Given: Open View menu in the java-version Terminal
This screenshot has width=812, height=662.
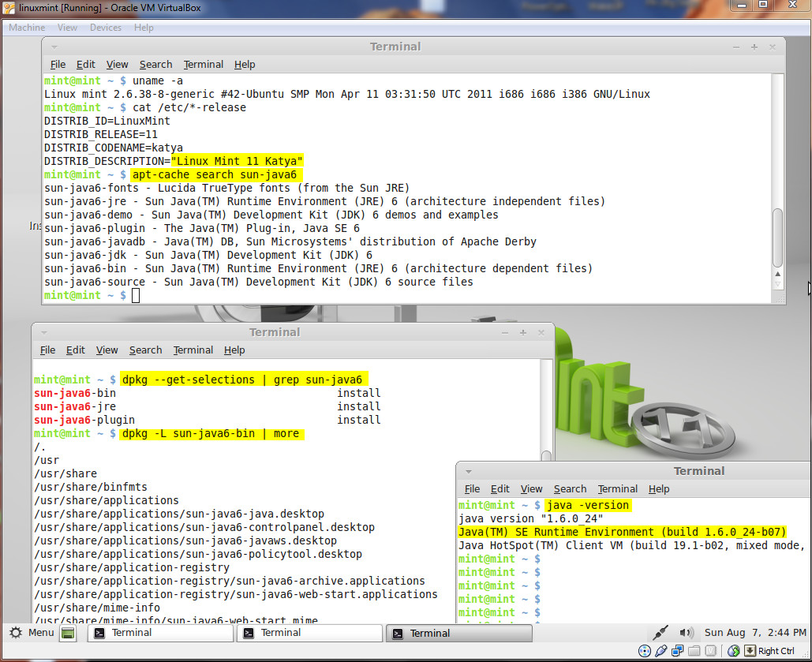Looking at the screenshot, I should click(531, 489).
